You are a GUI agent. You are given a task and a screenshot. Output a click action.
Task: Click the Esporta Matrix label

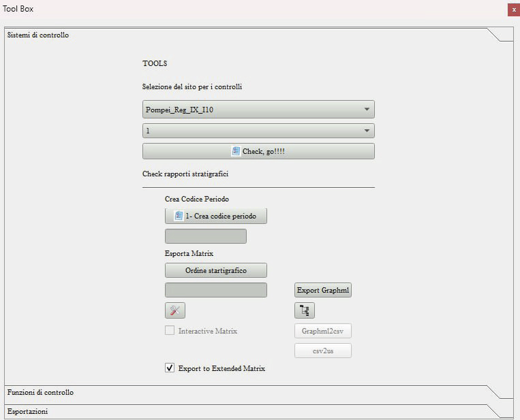(189, 253)
